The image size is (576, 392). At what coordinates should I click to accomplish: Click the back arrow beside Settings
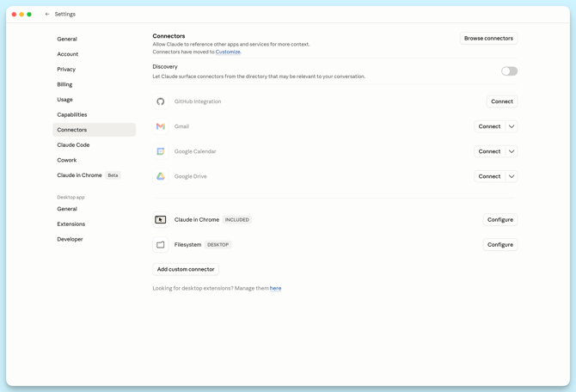click(x=47, y=14)
